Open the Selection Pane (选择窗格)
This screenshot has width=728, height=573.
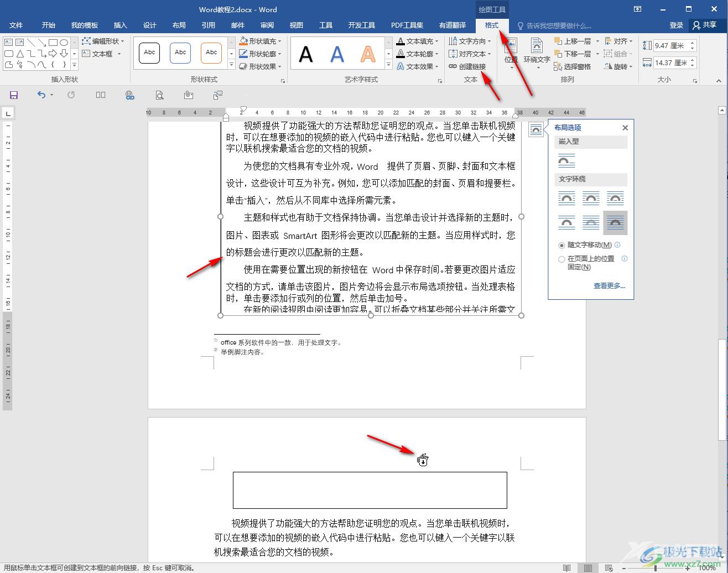[x=573, y=66]
